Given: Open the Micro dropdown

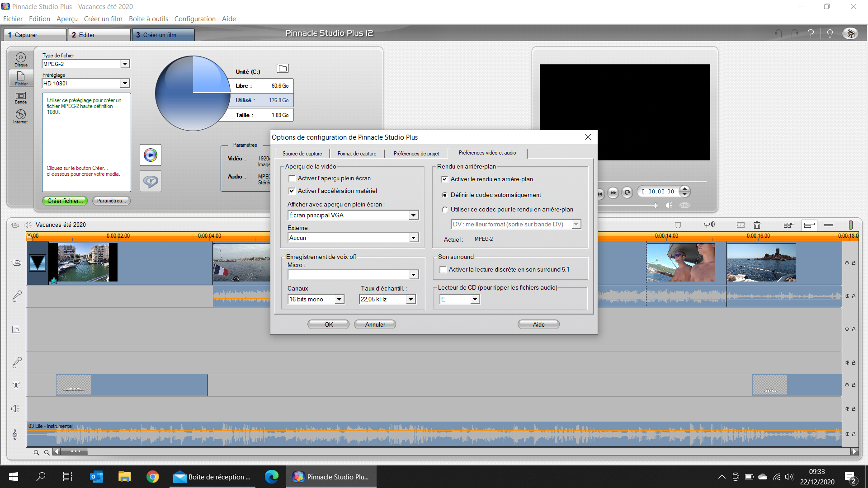Looking at the screenshot, I should pyautogui.click(x=413, y=275).
